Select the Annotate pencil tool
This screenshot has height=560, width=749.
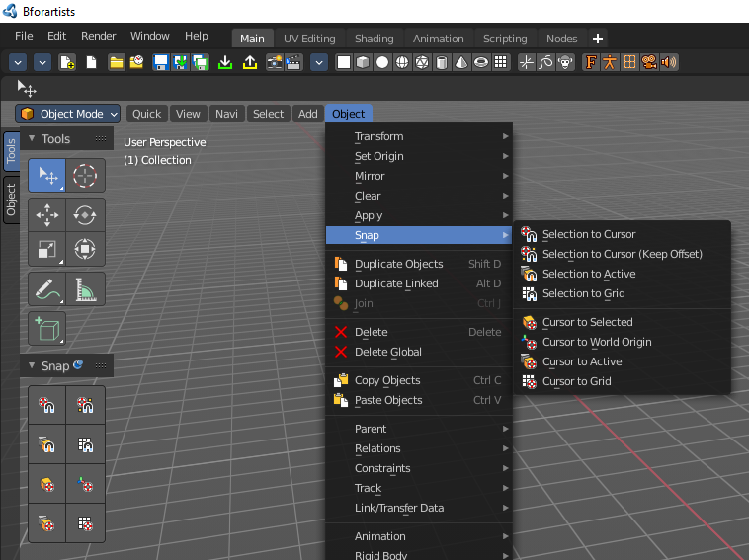point(46,289)
